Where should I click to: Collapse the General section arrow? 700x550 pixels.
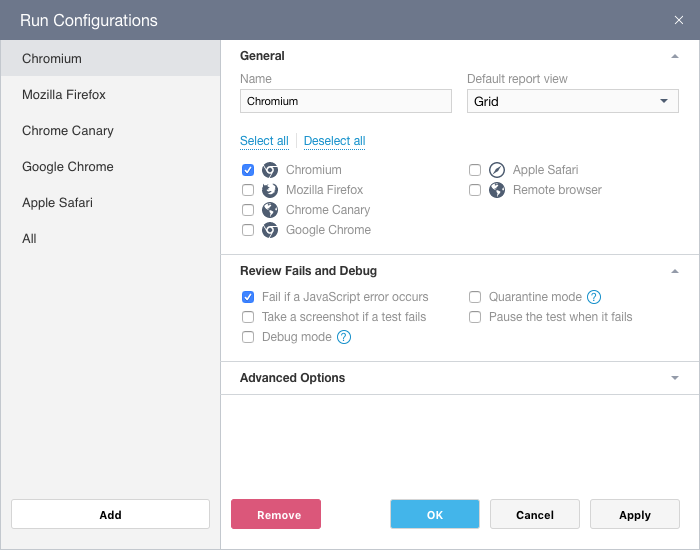click(675, 56)
